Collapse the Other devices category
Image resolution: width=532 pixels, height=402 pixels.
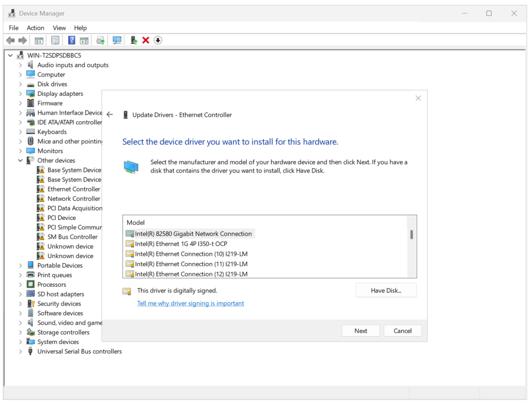[20, 160]
